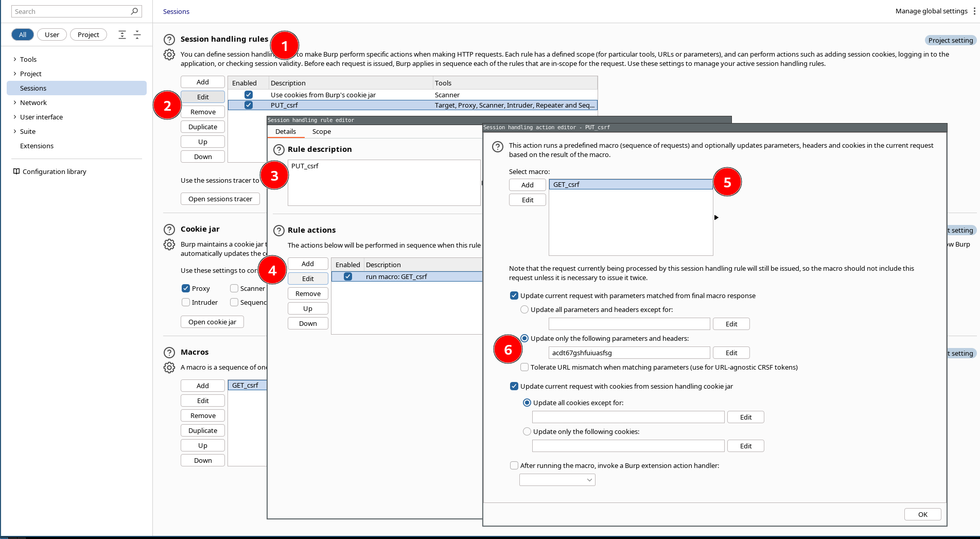Click the search magnifier icon
The width and height of the screenshot is (980, 539).
(x=134, y=11)
